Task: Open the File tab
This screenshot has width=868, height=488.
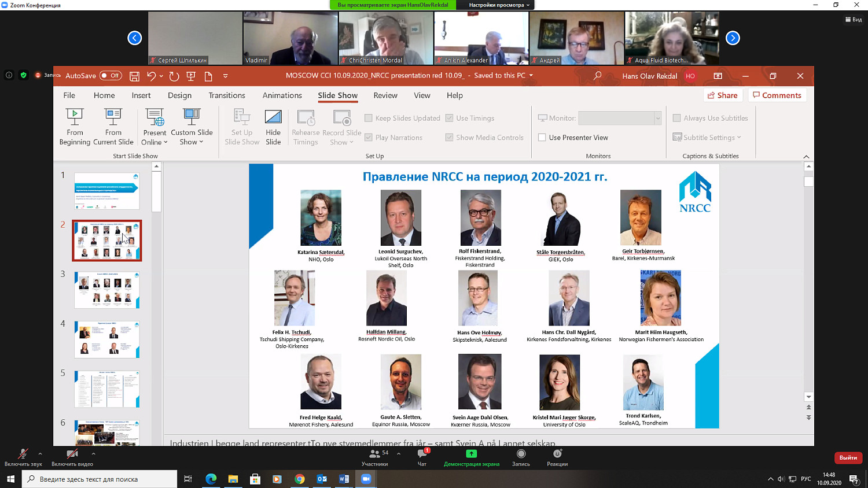Action: click(69, 95)
